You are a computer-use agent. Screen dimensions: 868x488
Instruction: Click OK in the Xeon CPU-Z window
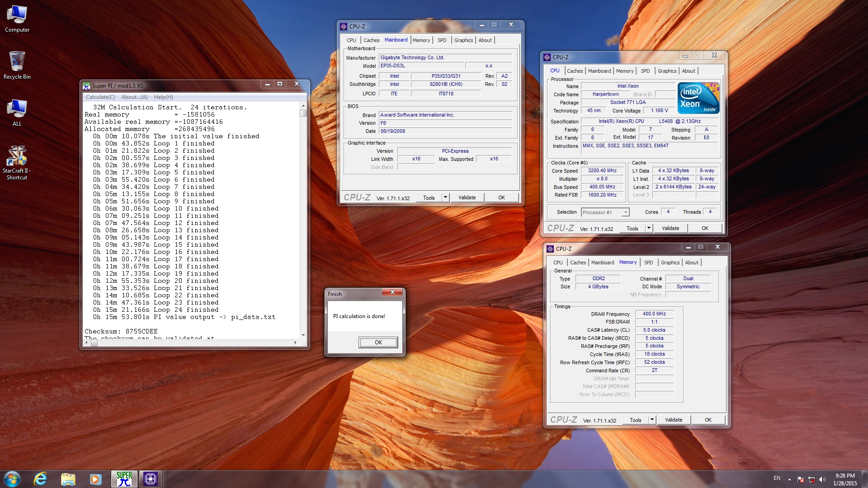point(705,228)
